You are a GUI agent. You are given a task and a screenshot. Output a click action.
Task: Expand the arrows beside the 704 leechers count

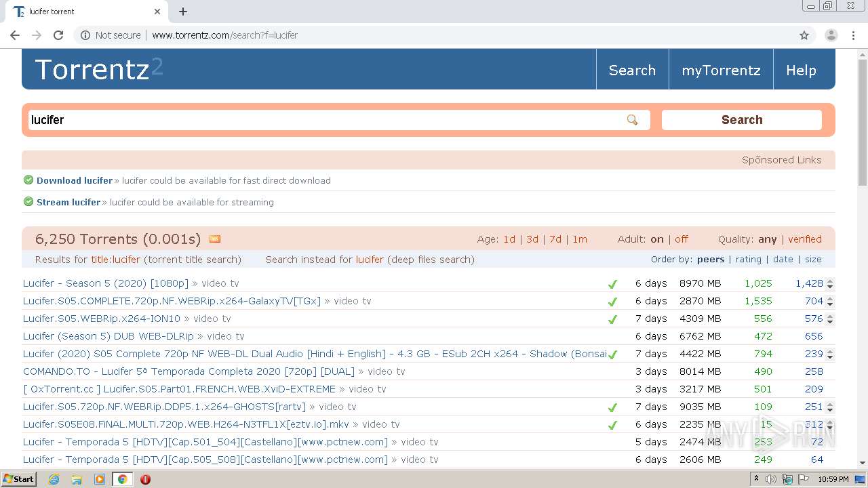pos(830,302)
